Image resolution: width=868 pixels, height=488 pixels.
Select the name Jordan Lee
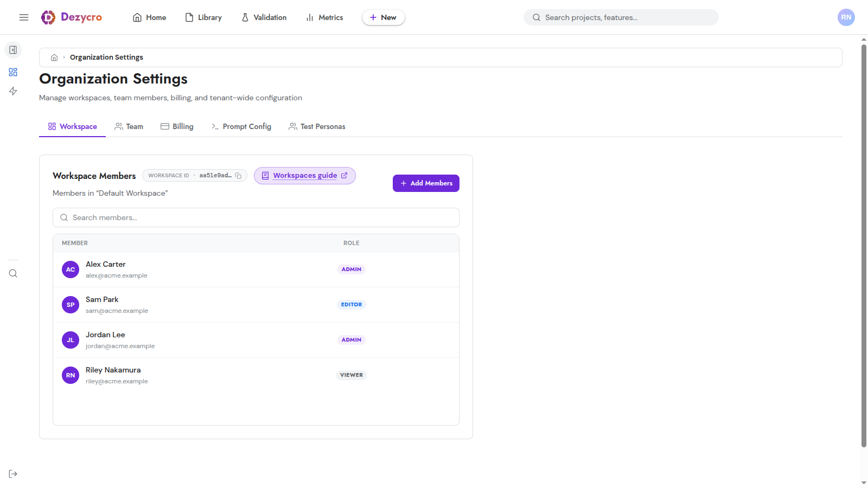[105, 335]
